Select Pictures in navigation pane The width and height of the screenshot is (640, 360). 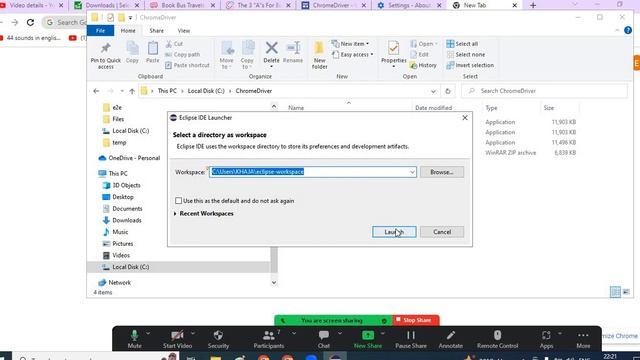click(x=122, y=244)
